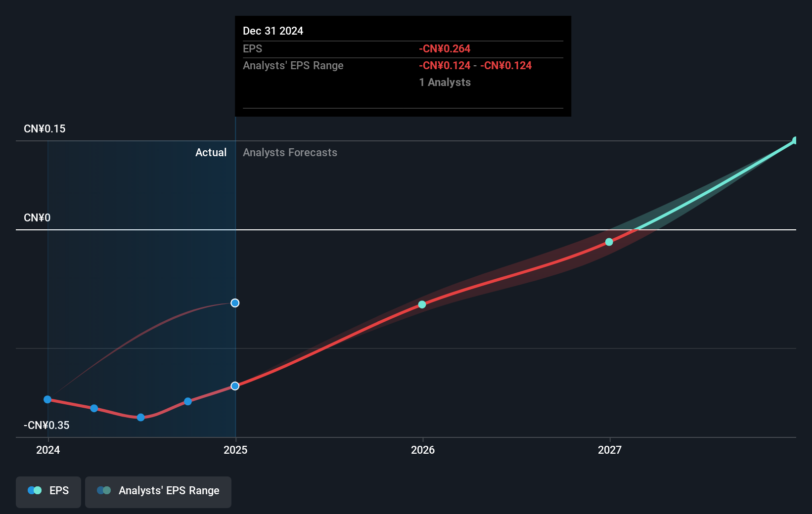812x514 pixels.
Task: Toggle the EPS legend series
Action: point(48,492)
